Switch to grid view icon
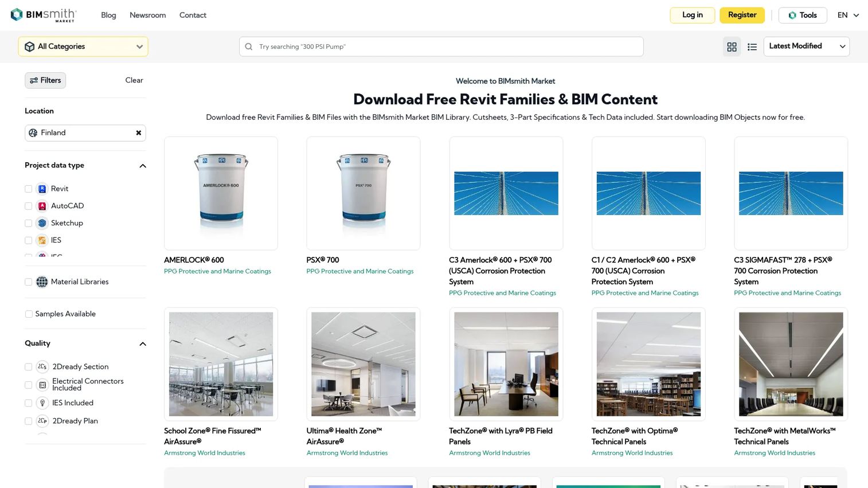The image size is (868, 488). tap(732, 47)
